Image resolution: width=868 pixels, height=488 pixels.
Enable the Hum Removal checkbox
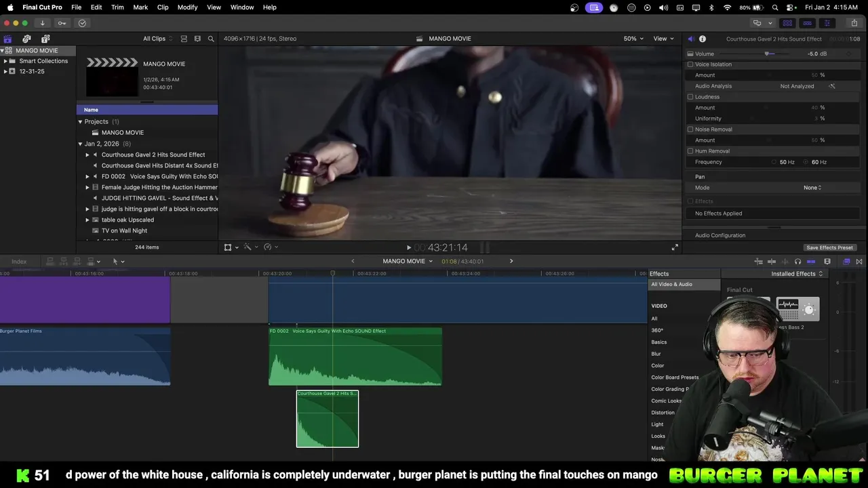tap(690, 151)
